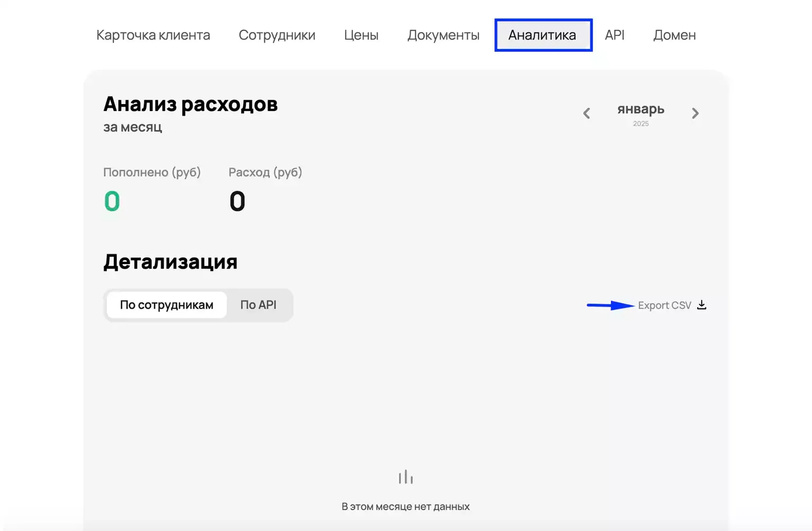Go to the previous month arrow
Viewport: 812px width, 531px height.
(586, 113)
